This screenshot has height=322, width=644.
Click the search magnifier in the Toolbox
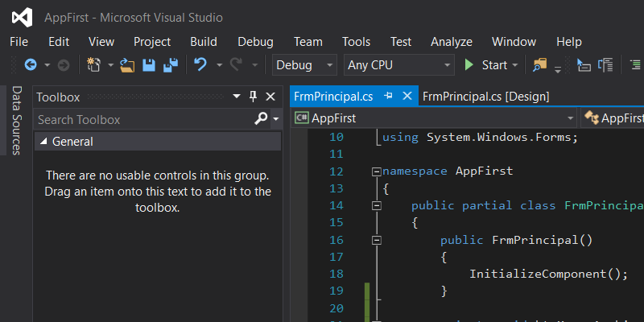261,119
